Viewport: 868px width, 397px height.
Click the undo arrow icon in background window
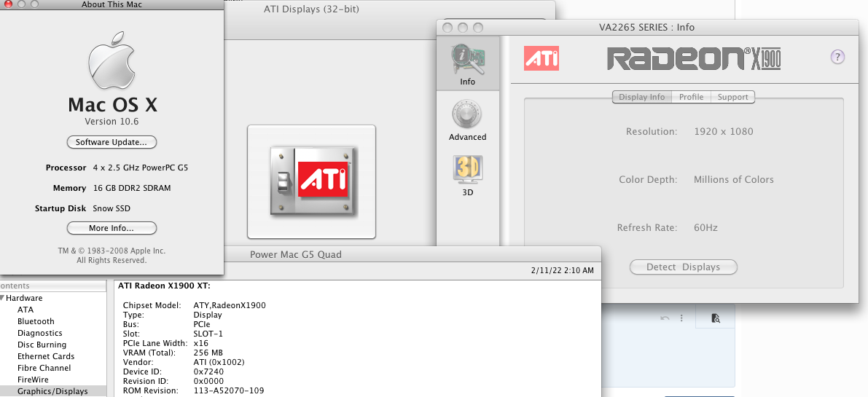point(665,318)
